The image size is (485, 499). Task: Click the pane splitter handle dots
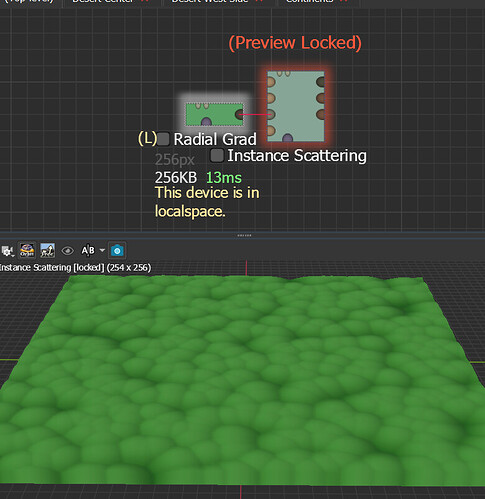point(244,235)
